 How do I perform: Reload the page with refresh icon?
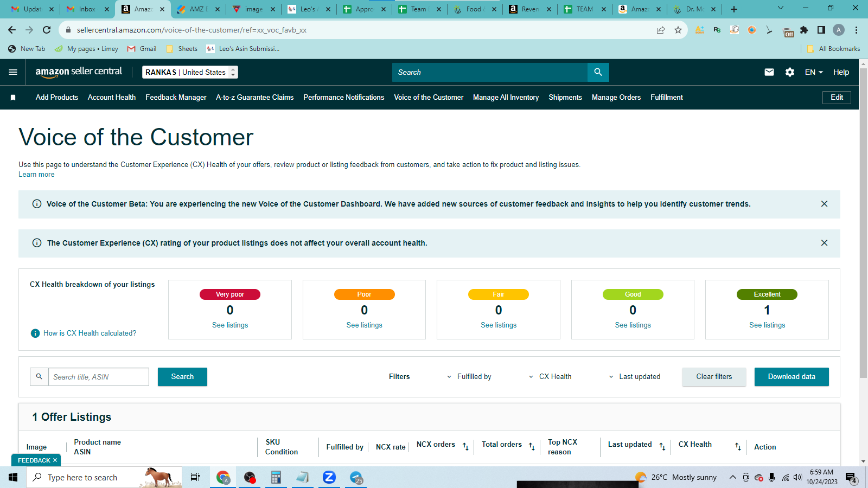pos(47,30)
